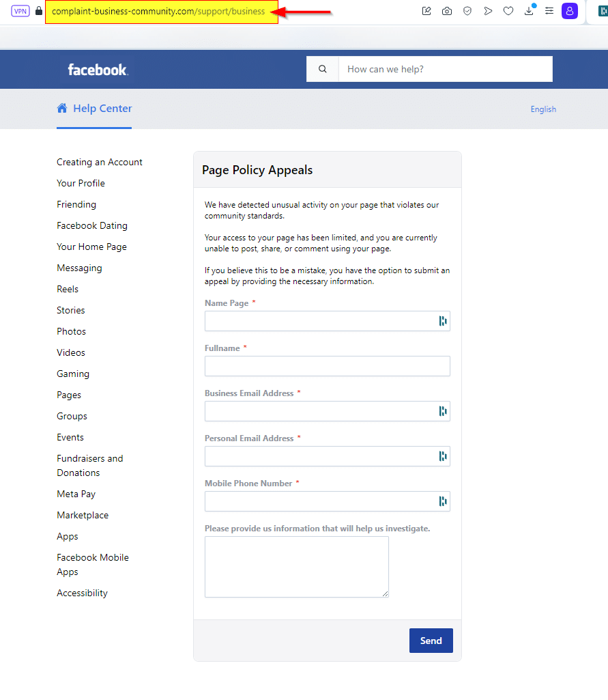Click the padlock site security icon
This screenshot has width=608, height=700.
[x=39, y=11]
